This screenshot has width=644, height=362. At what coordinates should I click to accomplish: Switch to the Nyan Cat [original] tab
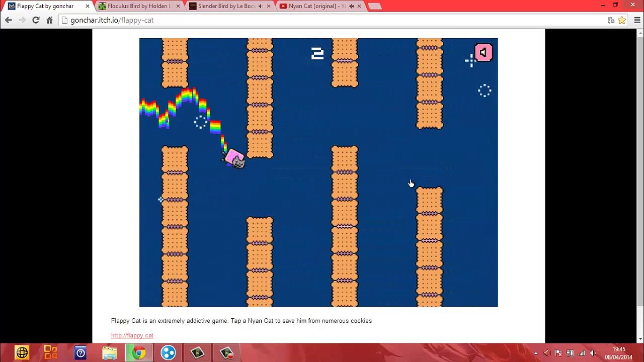[320, 6]
